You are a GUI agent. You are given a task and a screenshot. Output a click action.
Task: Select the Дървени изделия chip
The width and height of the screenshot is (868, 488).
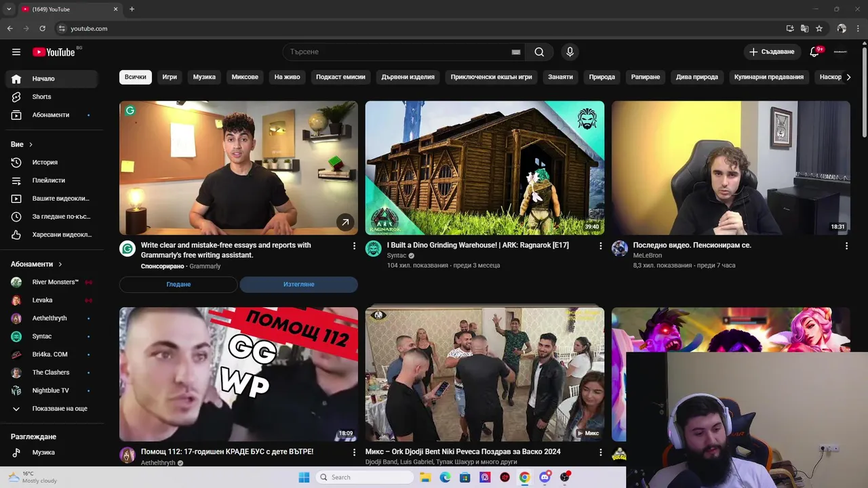[x=408, y=77]
